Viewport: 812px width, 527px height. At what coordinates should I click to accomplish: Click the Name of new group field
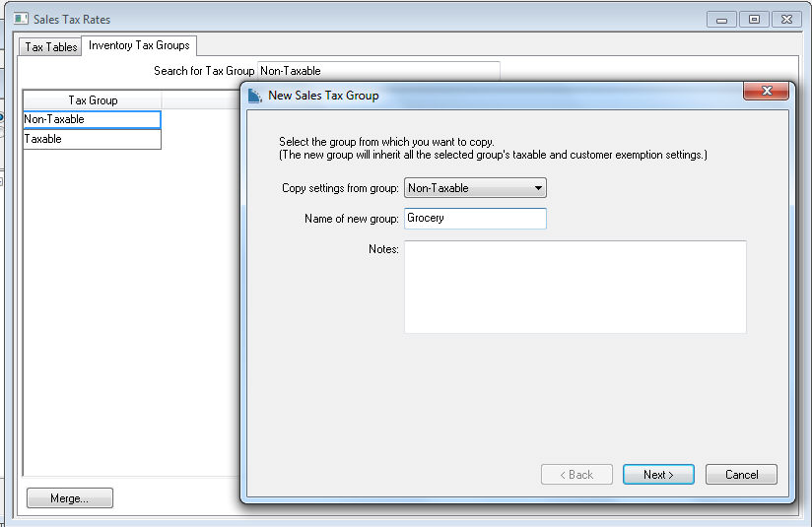coord(474,219)
